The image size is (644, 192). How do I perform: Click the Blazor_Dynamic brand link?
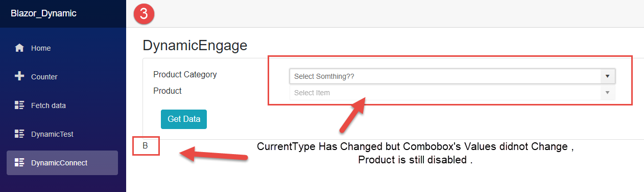click(43, 13)
